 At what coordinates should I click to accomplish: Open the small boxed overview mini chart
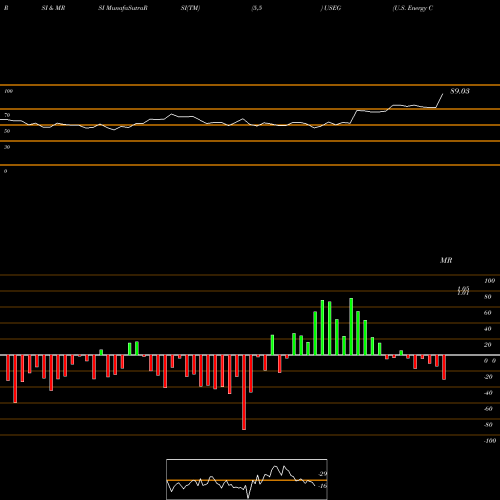[247, 479]
